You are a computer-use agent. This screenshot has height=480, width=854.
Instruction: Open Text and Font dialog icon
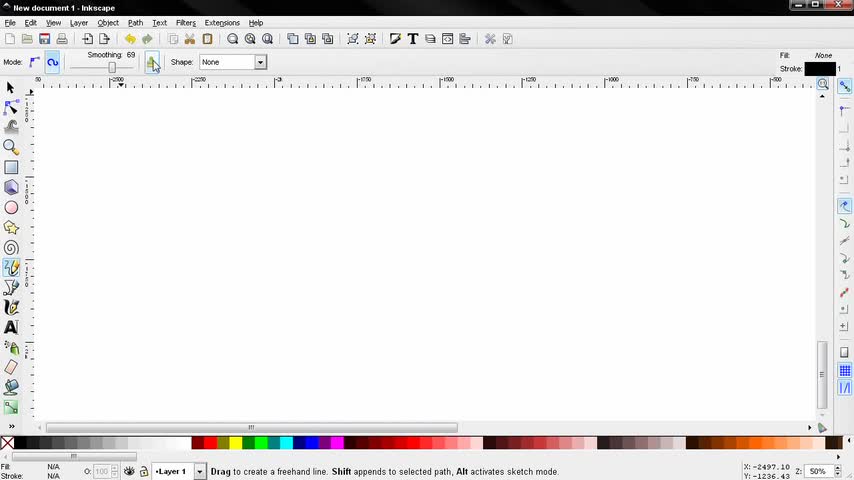click(x=412, y=39)
